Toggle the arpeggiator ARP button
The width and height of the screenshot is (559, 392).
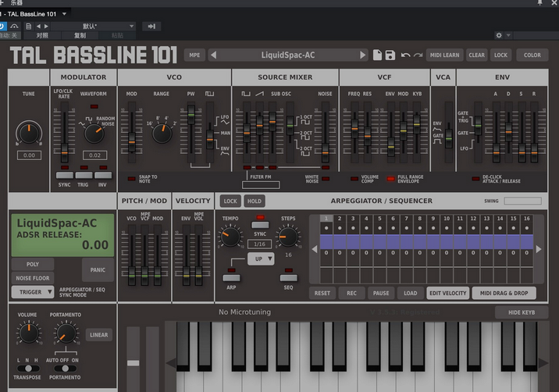231,278
